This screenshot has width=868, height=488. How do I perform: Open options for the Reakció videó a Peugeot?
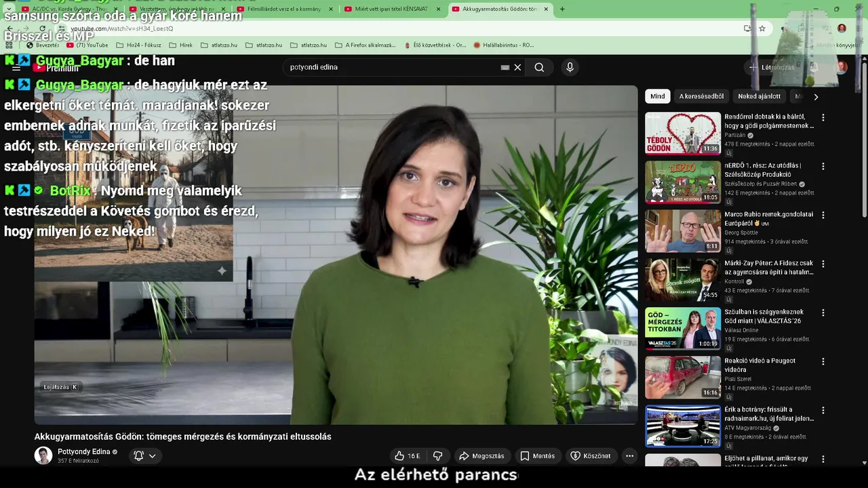pyautogui.click(x=823, y=361)
